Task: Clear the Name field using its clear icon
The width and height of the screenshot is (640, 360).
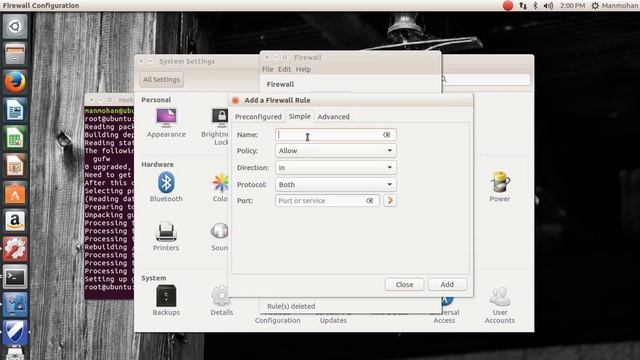Action: click(386, 135)
